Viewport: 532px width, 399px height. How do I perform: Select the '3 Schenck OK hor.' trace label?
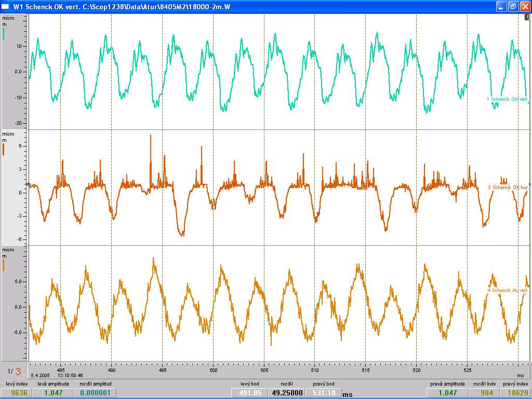click(x=508, y=187)
